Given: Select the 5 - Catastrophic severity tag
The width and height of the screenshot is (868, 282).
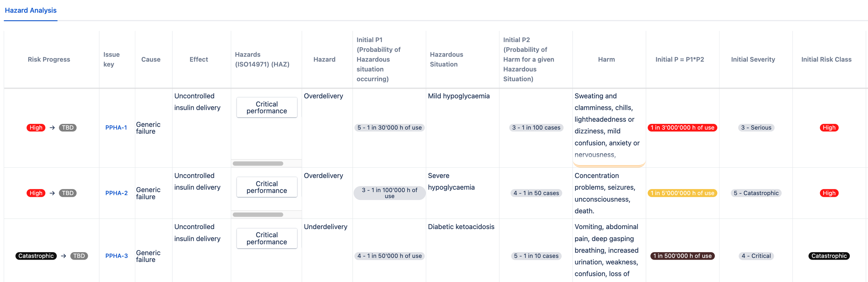Looking at the screenshot, I should pyautogui.click(x=756, y=193).
